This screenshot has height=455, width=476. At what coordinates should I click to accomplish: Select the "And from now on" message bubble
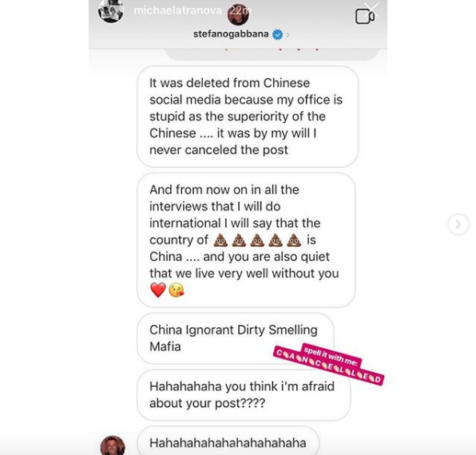pyautogui.click(x=246, y=240)
